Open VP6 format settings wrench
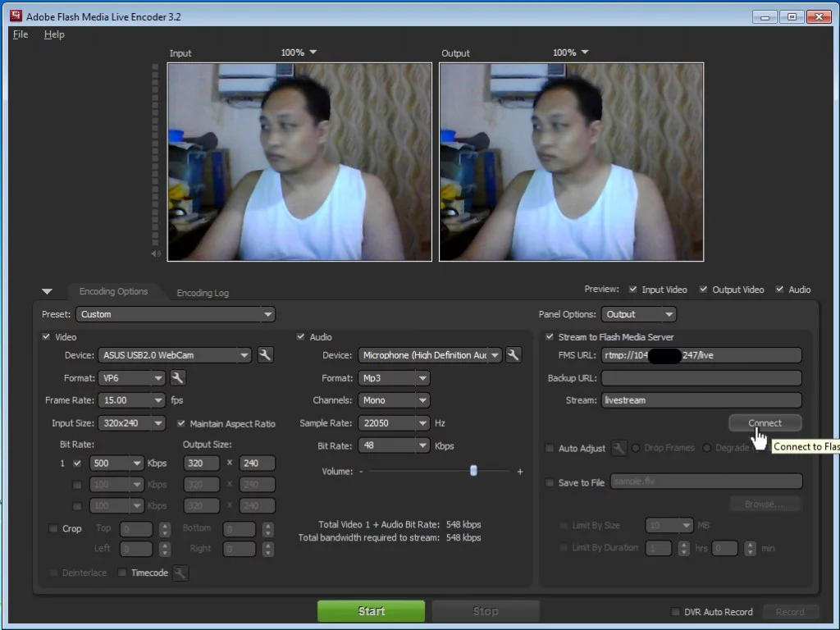This screenshot has width=840, height=630. point(177,377)
